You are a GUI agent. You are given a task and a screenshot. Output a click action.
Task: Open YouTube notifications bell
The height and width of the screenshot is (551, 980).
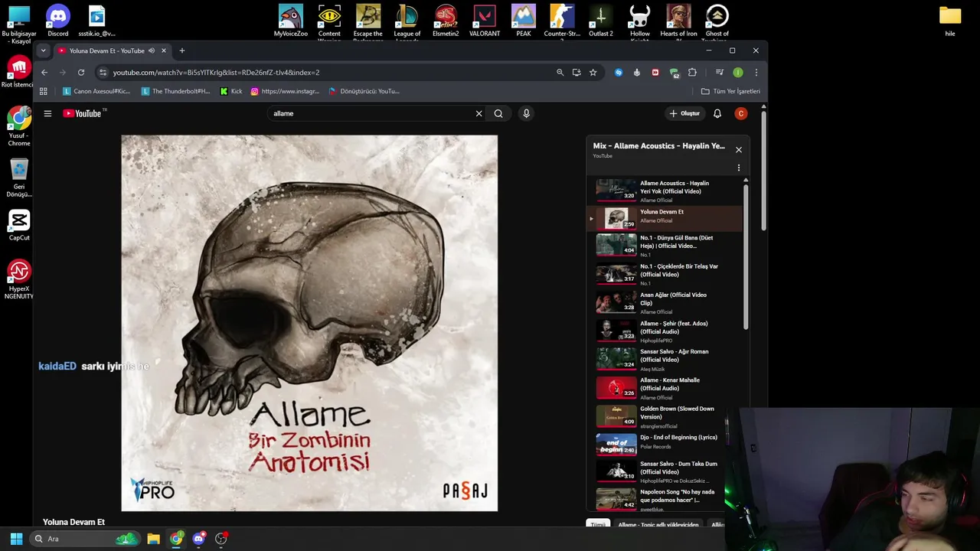tap(717, 113)
